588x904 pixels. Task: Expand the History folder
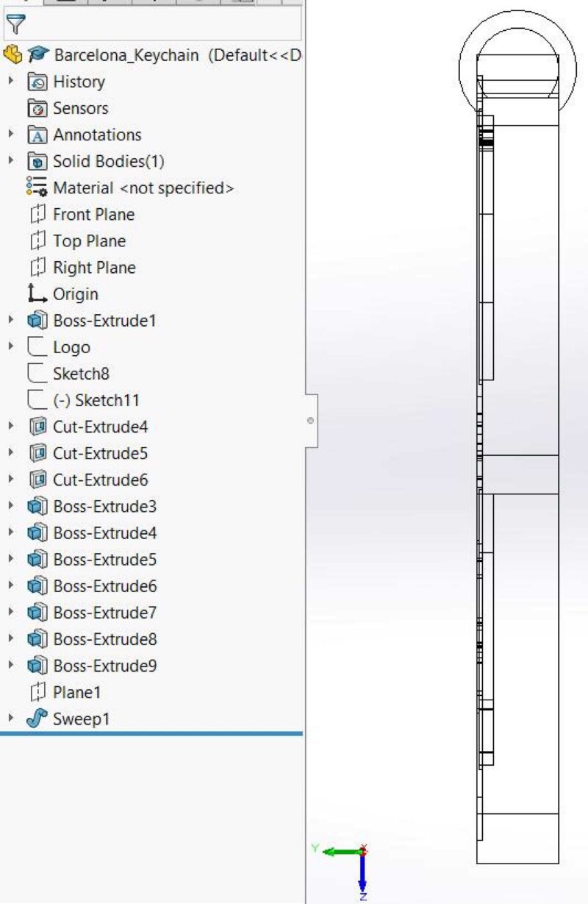(11, 82)
